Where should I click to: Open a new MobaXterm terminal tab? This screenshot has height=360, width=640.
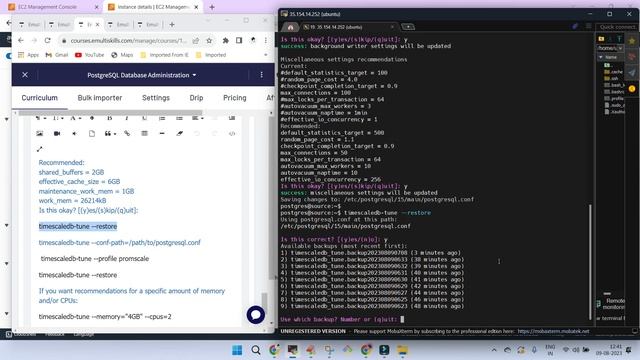pos(408,27)
